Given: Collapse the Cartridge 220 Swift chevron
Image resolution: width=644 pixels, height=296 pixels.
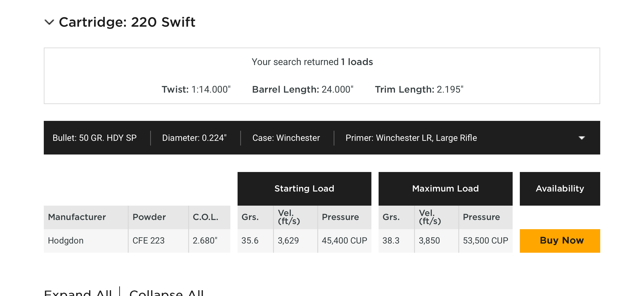Looking at the screenshot, I should [49, 22].
